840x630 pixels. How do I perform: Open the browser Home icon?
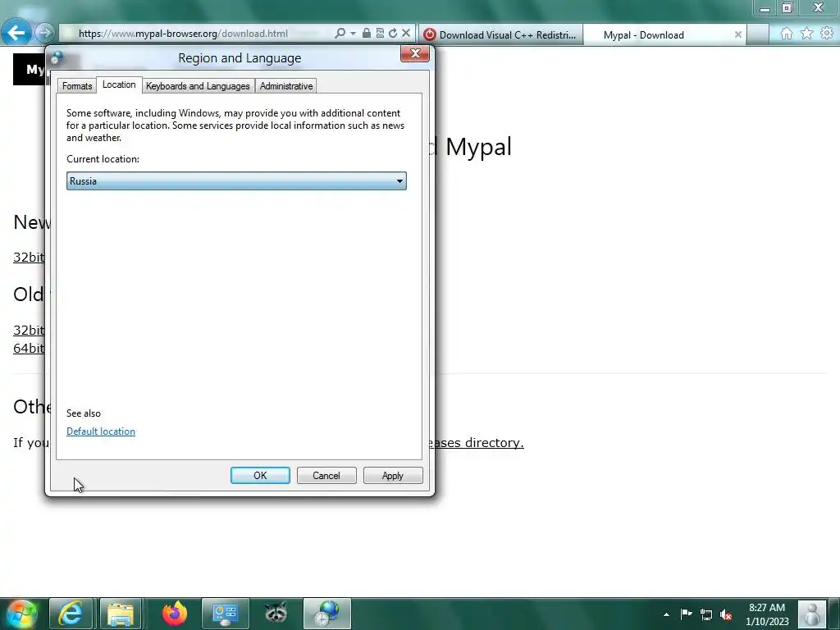pos(786,34)
